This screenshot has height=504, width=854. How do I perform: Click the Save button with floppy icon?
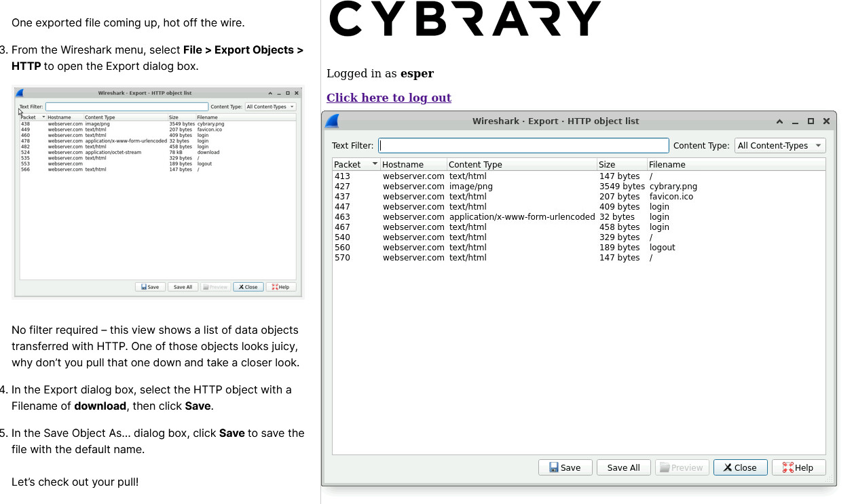(565, 467)
